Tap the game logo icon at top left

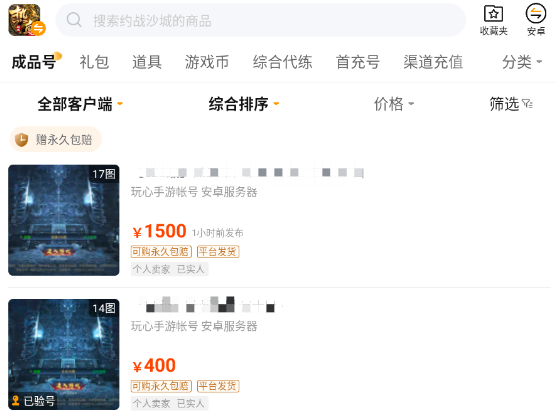pos(27,20)
